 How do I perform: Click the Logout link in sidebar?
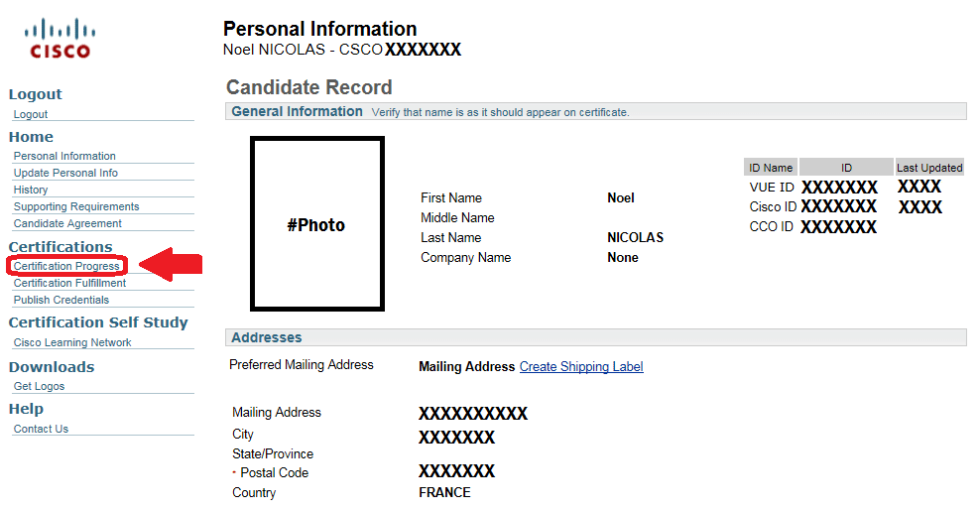click(31, 114)
